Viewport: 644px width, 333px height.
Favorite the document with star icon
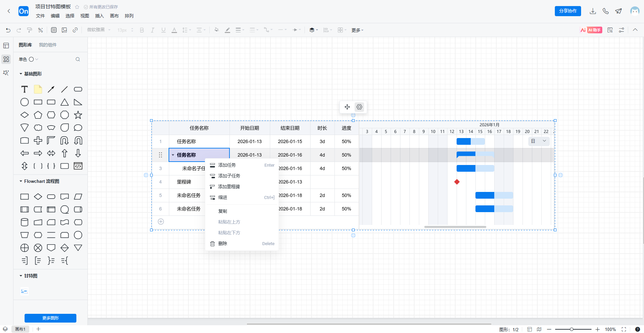point(77,7)
